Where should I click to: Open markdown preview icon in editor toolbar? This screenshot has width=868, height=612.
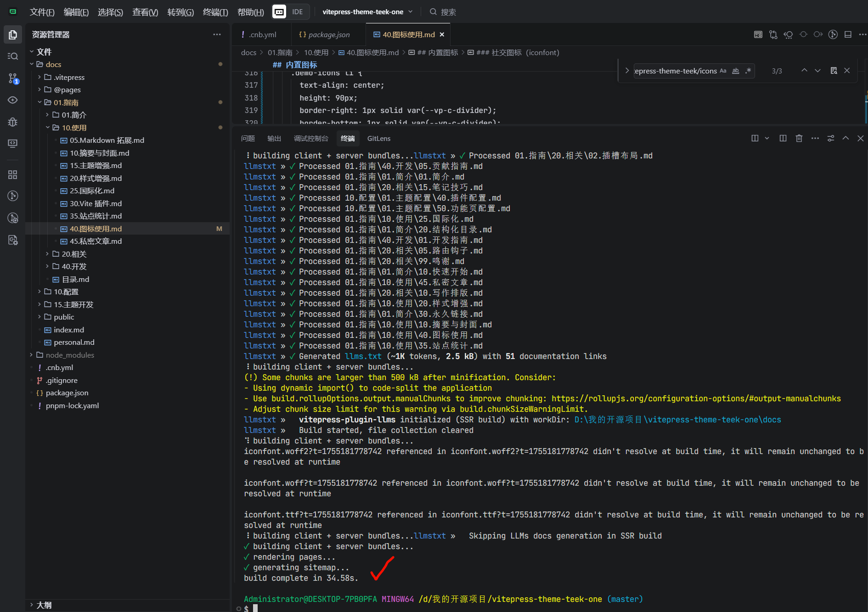click(x=758, y=34)
